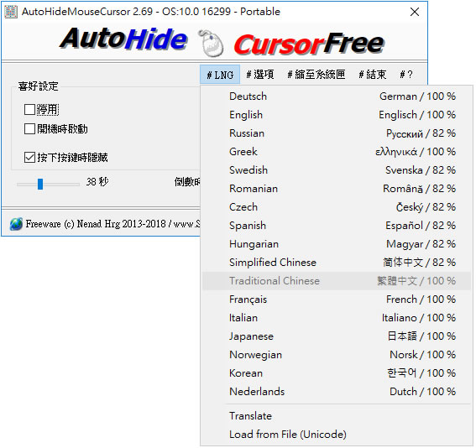Select Simplified Chinese language
Screen dimensions: 476x448
337,263
